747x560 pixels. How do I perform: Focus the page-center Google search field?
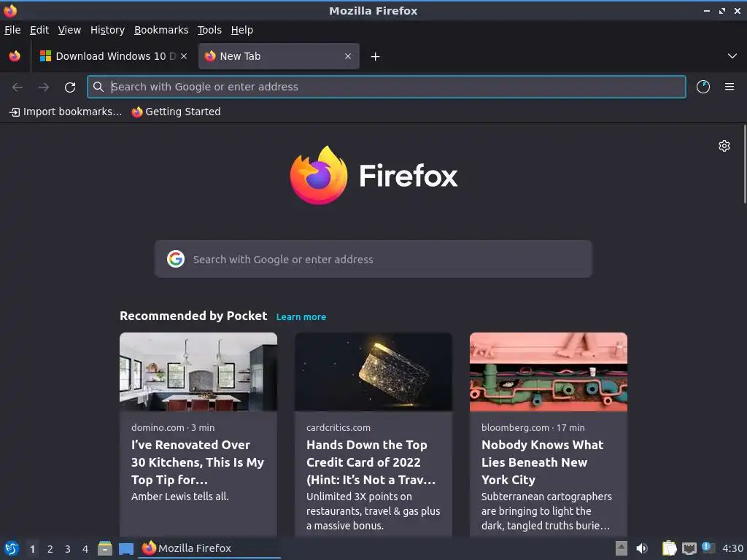(373, 259)
